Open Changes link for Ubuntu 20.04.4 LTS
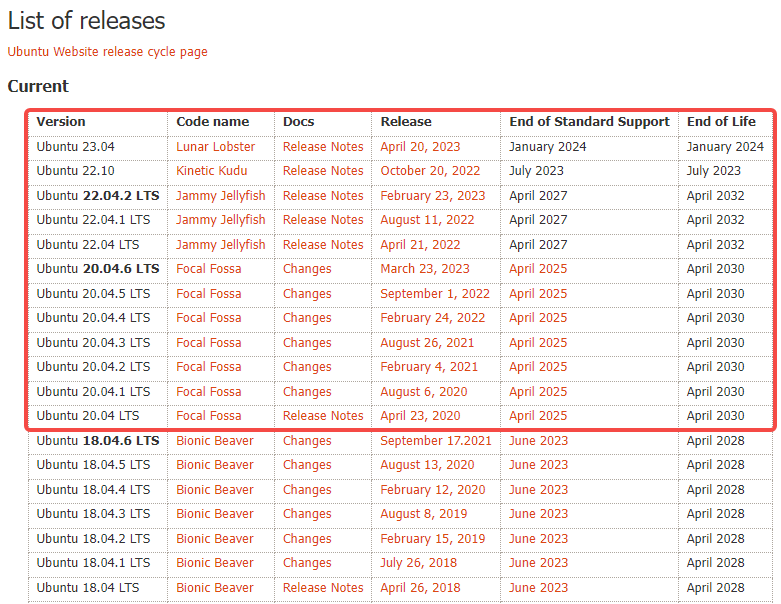This screenshot has width=781, height=604. tap(307, 318)
